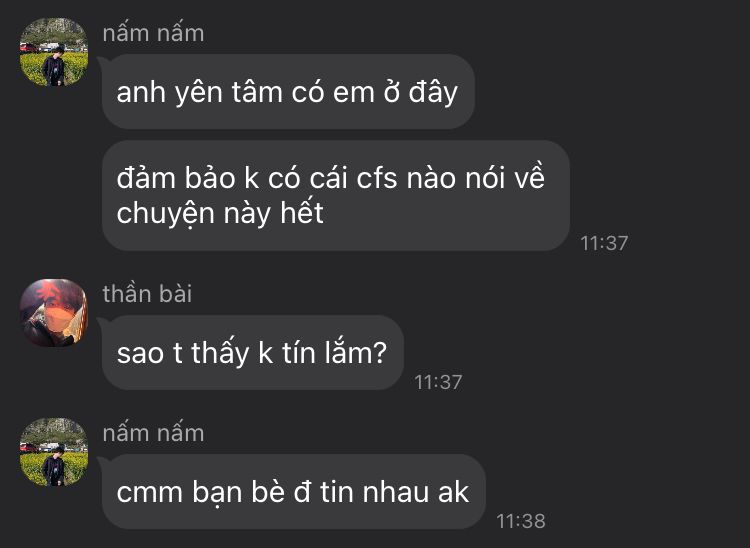Click the word 'đây' in the first message
This screenshot has width=750, height=548.
tap(433, 92)
